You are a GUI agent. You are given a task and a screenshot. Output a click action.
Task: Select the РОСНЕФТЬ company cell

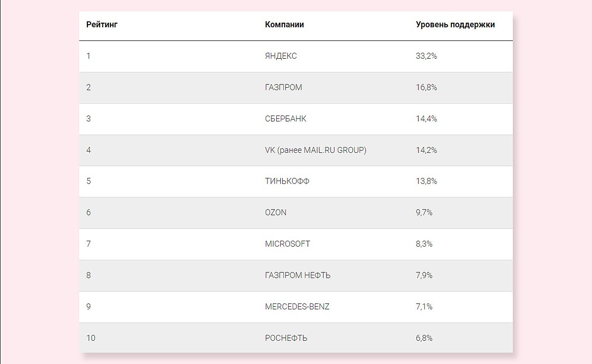[x=286, y=338]
